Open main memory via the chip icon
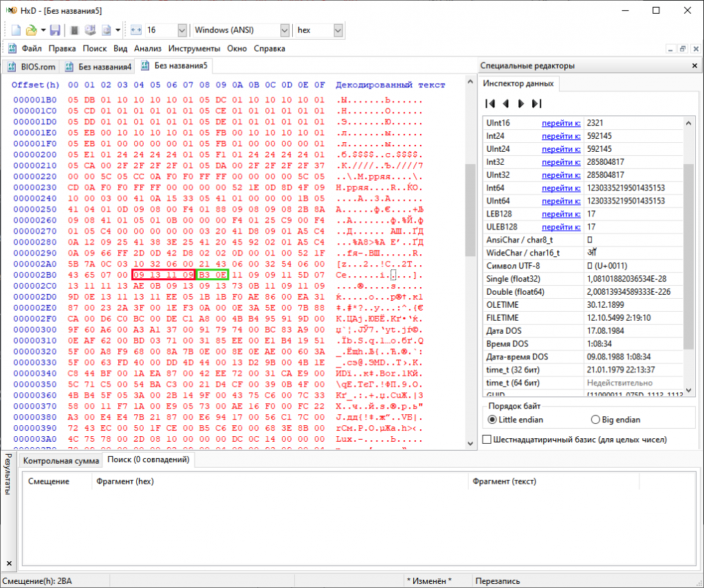 [74, 30]
